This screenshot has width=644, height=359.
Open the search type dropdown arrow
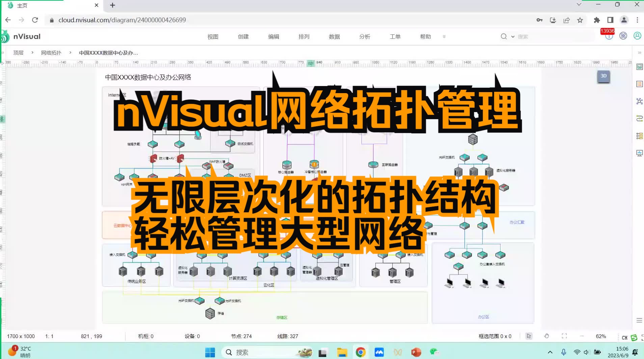click(x=513, y=36)
